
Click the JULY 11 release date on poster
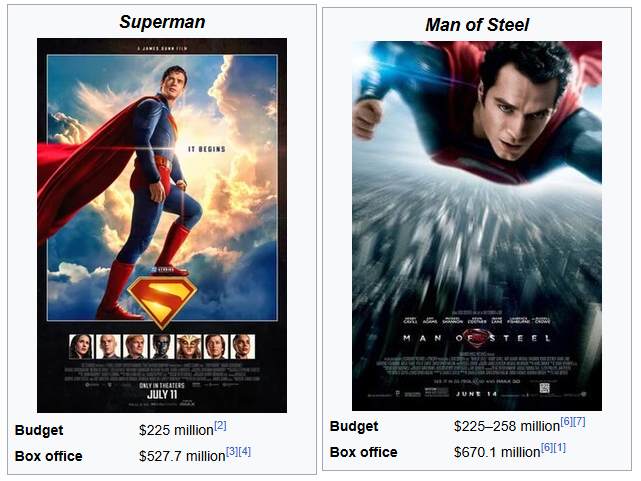(162, 394)
